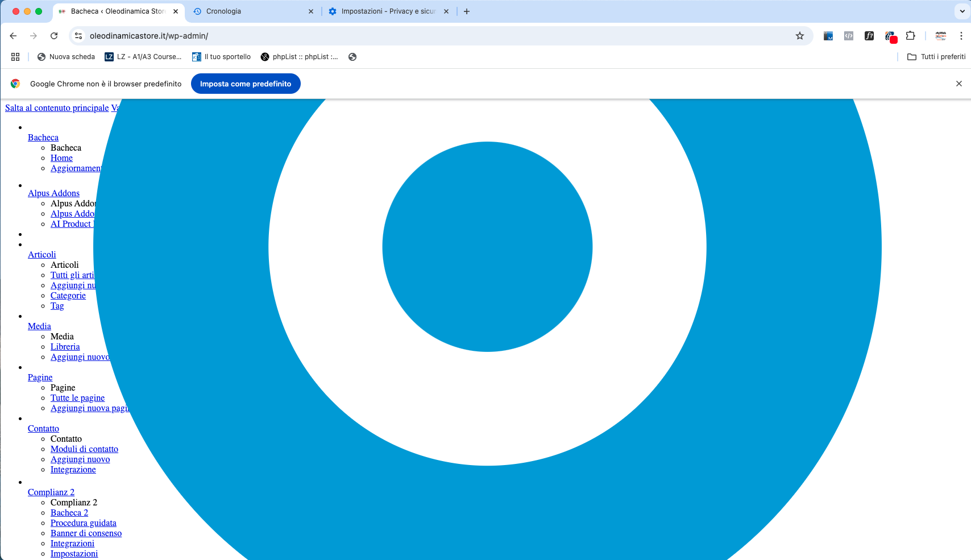Click Salta al contenuto principale link
This screenshot has height=560, width=971.
pos(57,108)
